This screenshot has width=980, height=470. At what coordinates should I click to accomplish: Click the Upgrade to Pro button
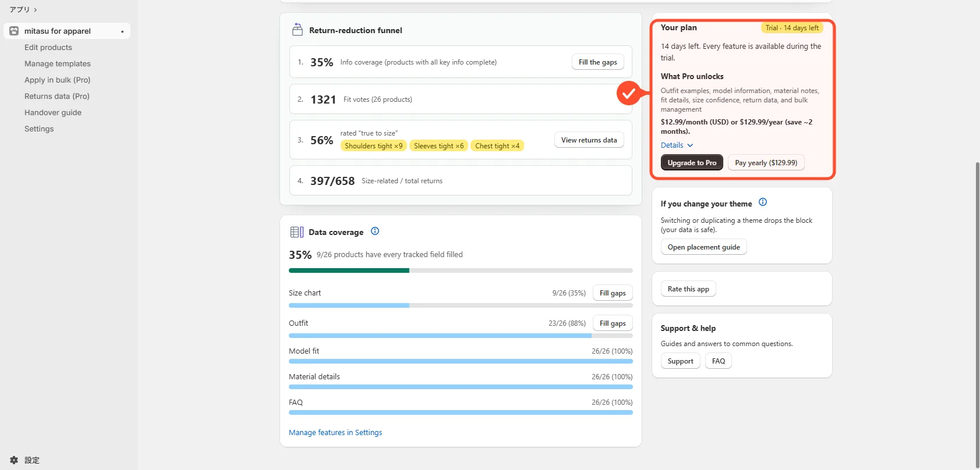tap(692, 163)
